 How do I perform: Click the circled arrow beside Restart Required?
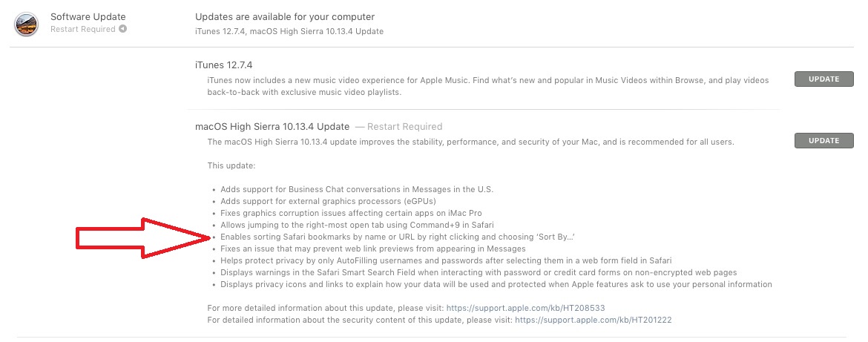123,29
